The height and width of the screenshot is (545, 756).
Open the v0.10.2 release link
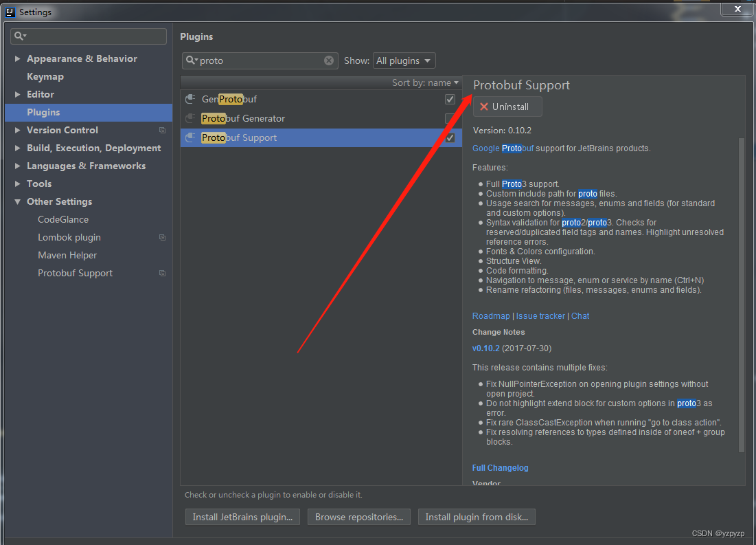pyautogui.click(x=485, y=348)
